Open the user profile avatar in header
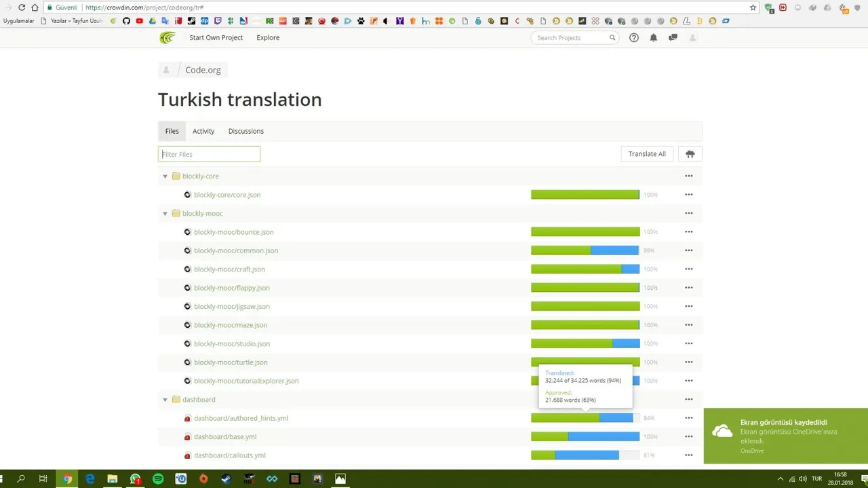The height and width of the screenshot is (488, 868). 692,38
